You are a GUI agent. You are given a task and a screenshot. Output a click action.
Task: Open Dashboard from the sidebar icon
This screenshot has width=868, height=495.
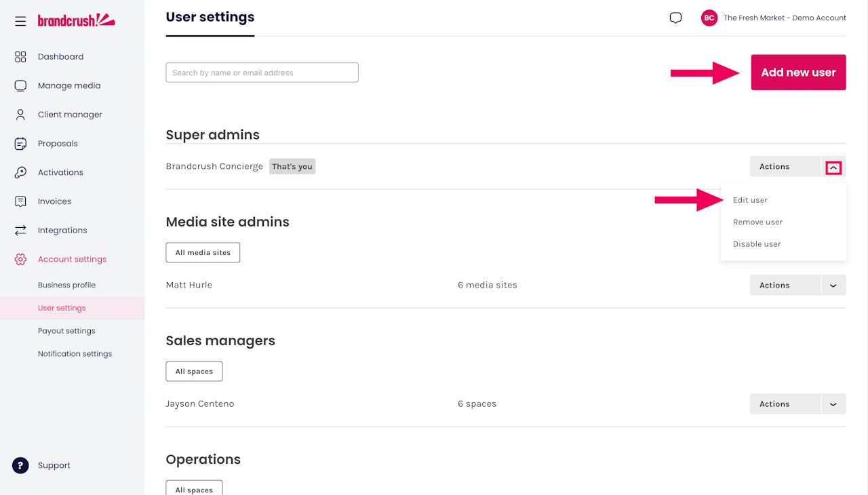(20, 57)
